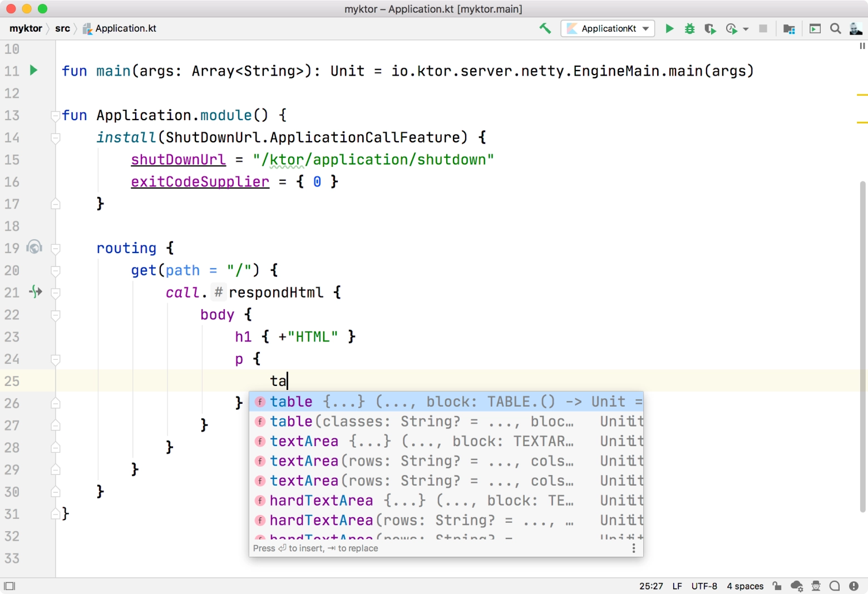
Task: Click src in the breadcrumbs bar
Action: pyautogui.click(x=62, y=28)
